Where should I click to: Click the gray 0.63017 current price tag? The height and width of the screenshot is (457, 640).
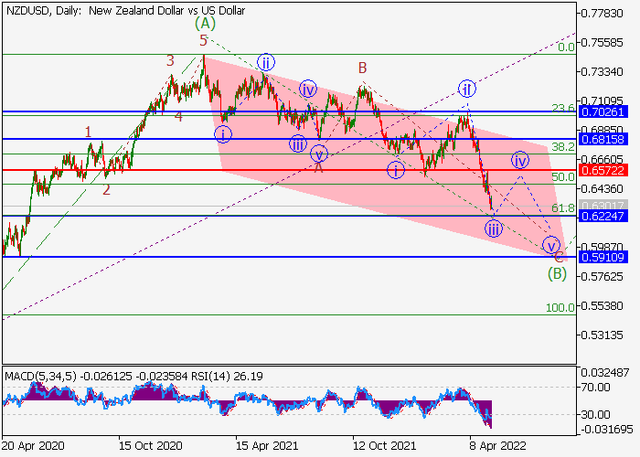click(x=607, y=206)
